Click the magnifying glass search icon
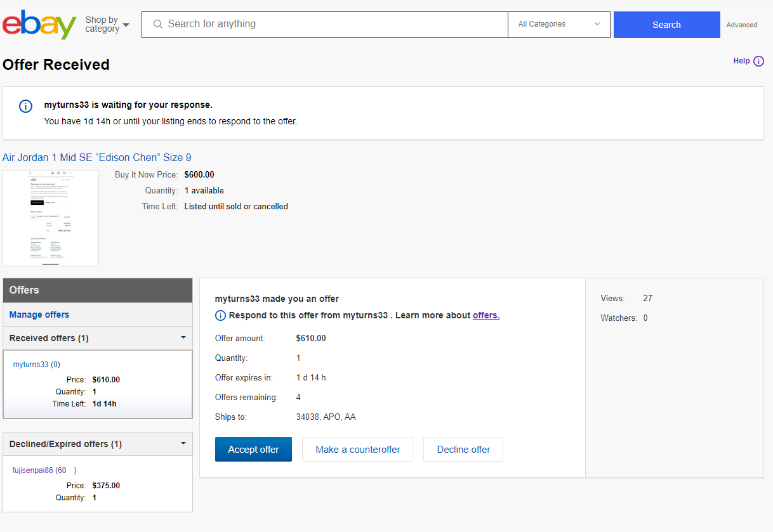 click(158, 24)
